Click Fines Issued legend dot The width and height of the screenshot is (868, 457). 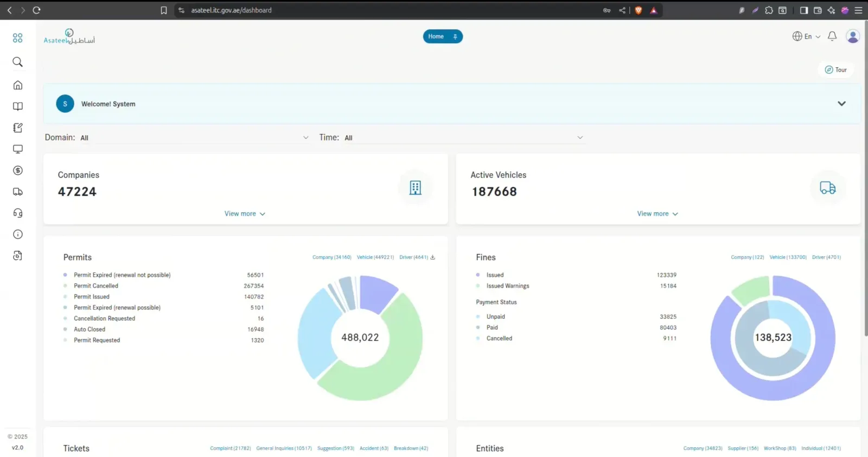coord(478,275)
